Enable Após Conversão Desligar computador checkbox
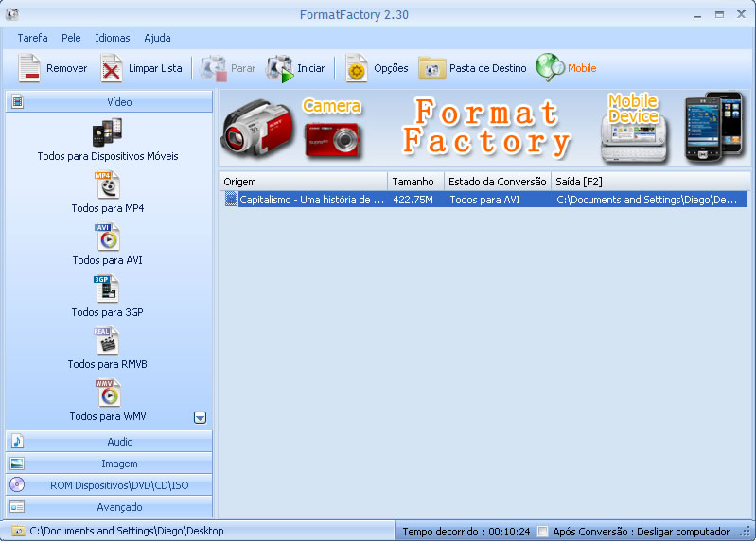This screenshot has width=756, height=543. (x=542, y=532)
